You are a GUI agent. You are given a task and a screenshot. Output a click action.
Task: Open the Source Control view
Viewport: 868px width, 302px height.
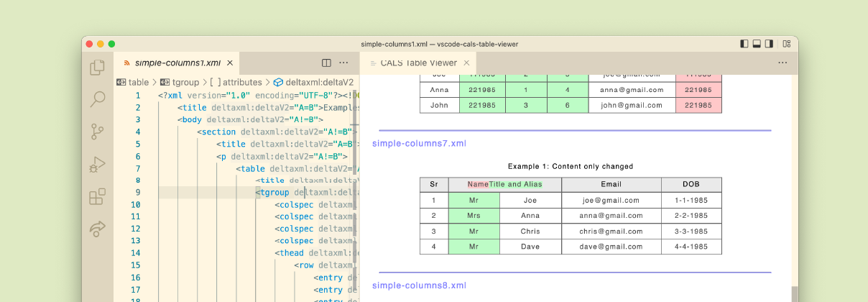[x=97, y=132]
